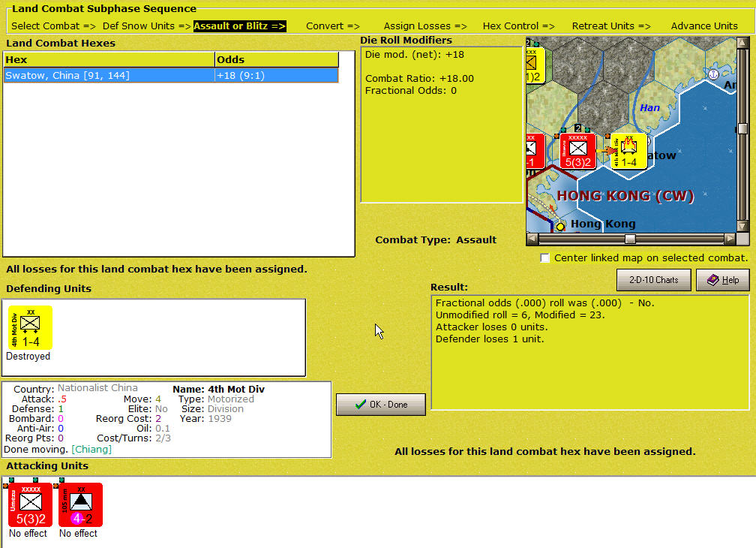This screenshot has width=756, height=548.
Task: Click the Year: 1939 value
Action: pyautogui.click(x=219, y=418)
